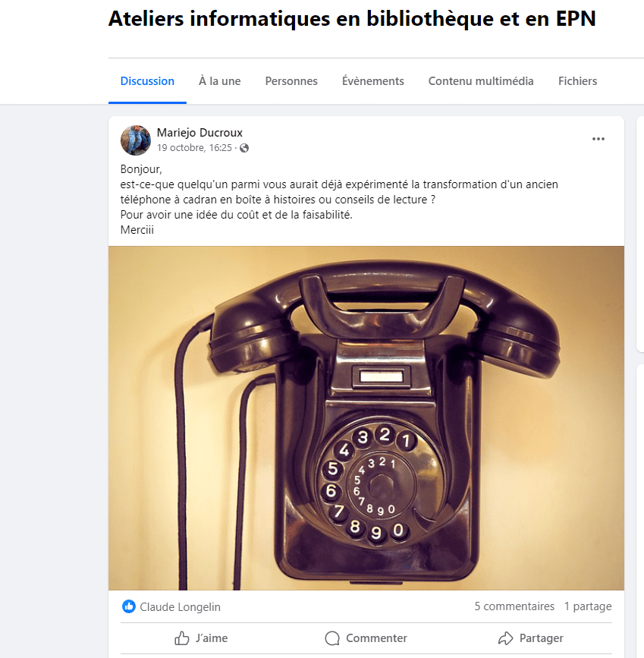The width and height of the screenshot is (644, 658).
Task: View the 5 commentaires link
Action: (x=514, y=606)
